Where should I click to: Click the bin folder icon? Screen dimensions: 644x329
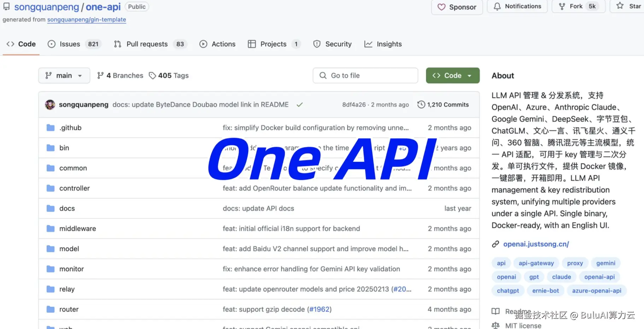coord(51,148)
